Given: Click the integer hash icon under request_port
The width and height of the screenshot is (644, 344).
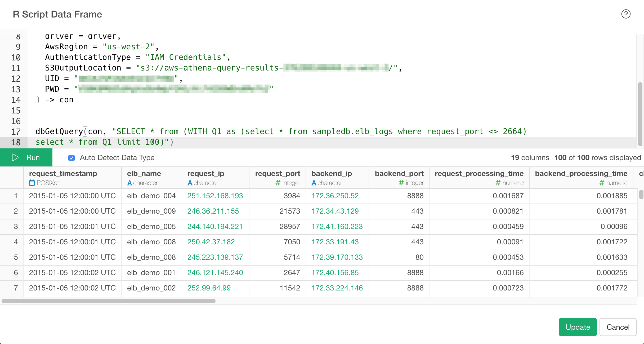Looking at the screenshot, I should 278,183.
